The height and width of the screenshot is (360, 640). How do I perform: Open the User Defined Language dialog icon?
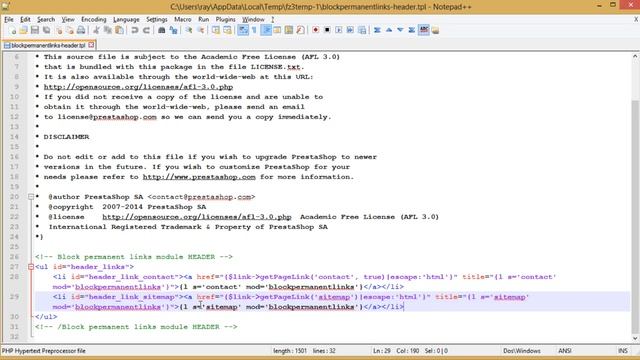[277, 30]
